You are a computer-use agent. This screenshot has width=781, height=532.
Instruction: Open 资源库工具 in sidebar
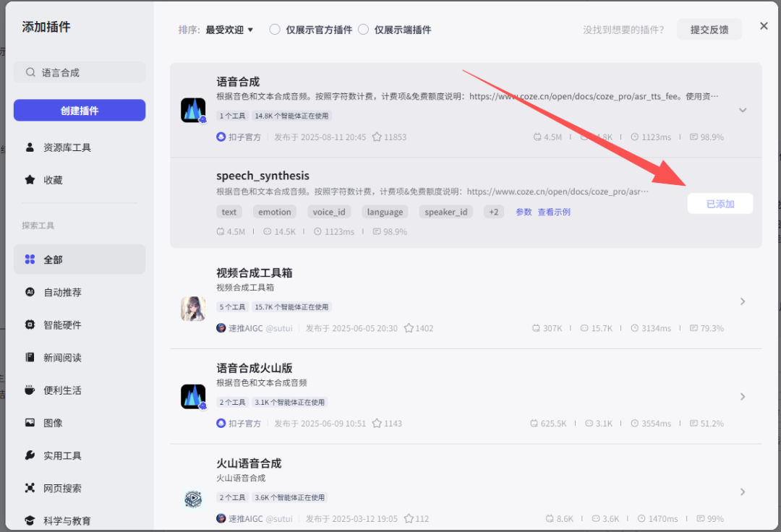coord(80,147)
